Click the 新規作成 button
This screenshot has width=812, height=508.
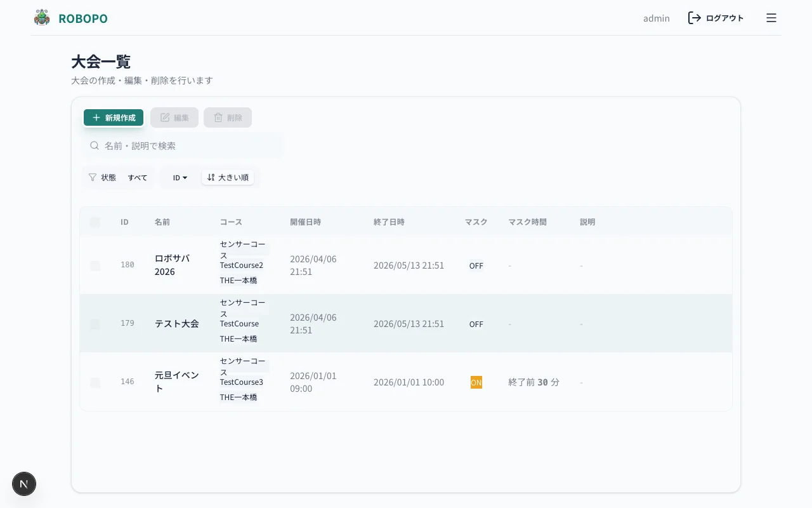(x=114, y=117)
